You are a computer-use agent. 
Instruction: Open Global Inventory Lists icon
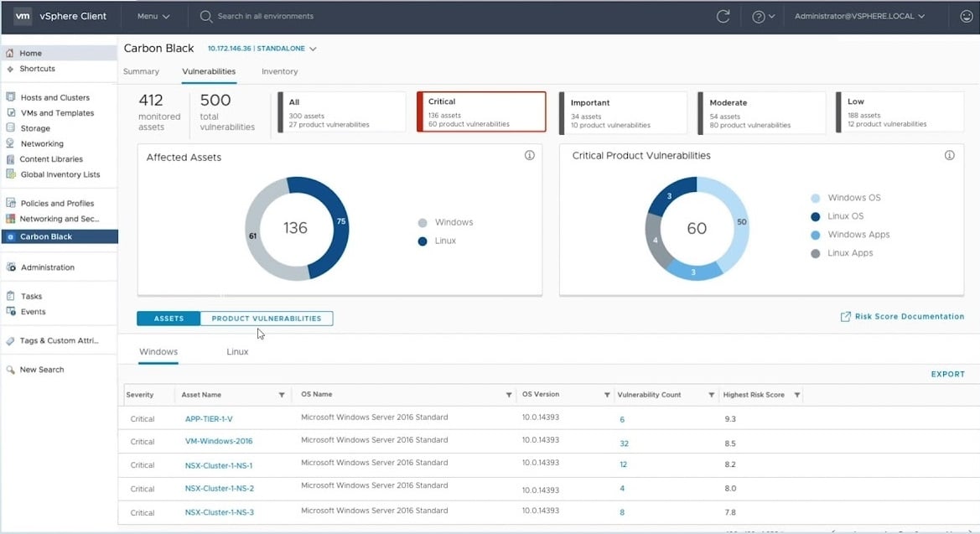tap(11, 174)
